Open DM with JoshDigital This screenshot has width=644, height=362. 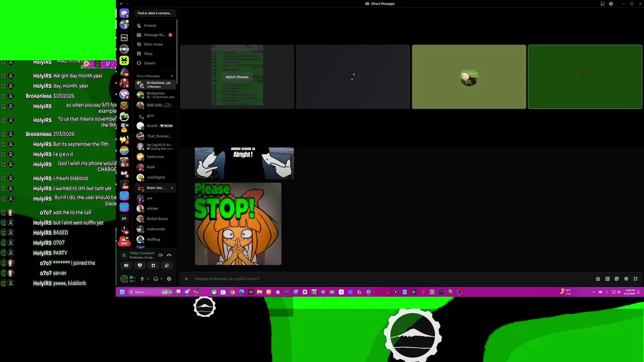pos(154,177)
